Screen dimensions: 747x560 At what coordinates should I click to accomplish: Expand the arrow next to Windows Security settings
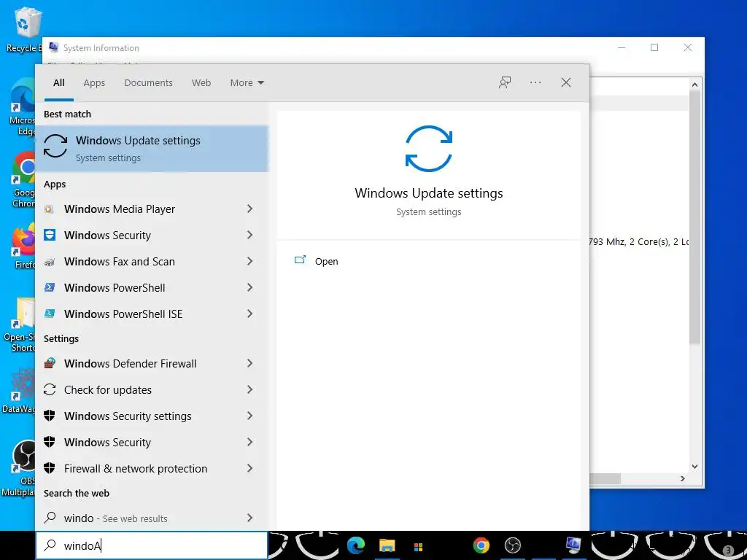click(x=249, y=416)
